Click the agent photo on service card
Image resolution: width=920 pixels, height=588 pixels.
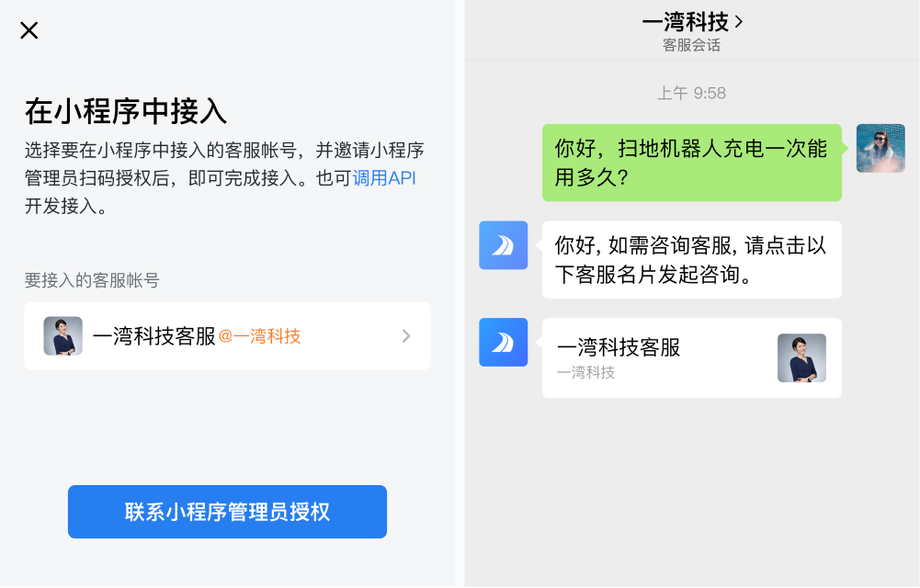[x=801, y=357]
